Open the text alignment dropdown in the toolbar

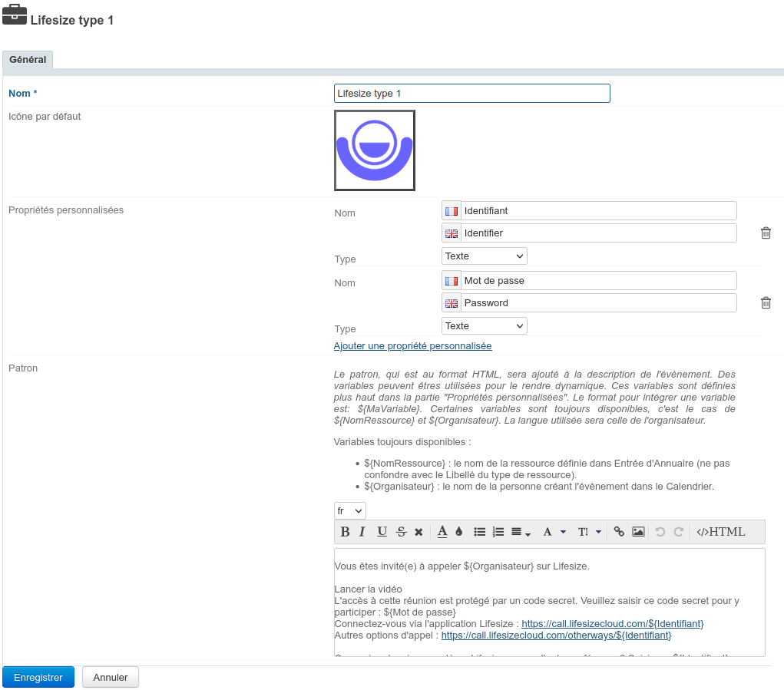(x=521, y=532)
